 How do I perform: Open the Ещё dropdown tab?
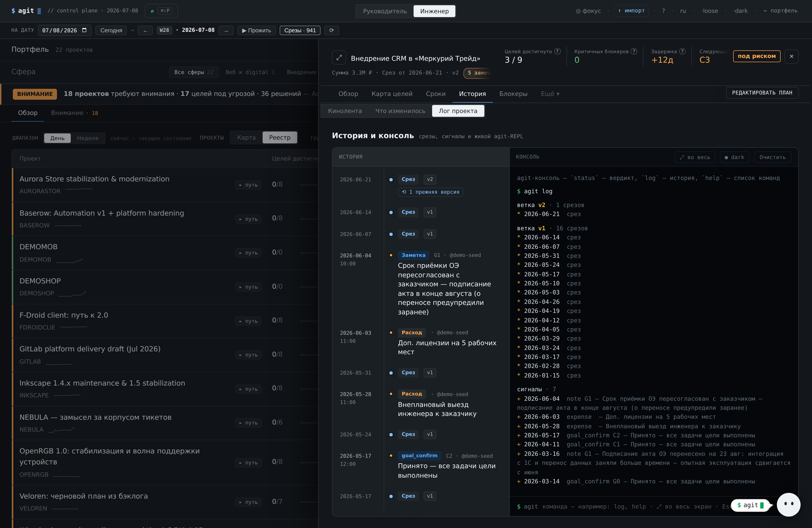pyautogui.click(x=550, y=94)
